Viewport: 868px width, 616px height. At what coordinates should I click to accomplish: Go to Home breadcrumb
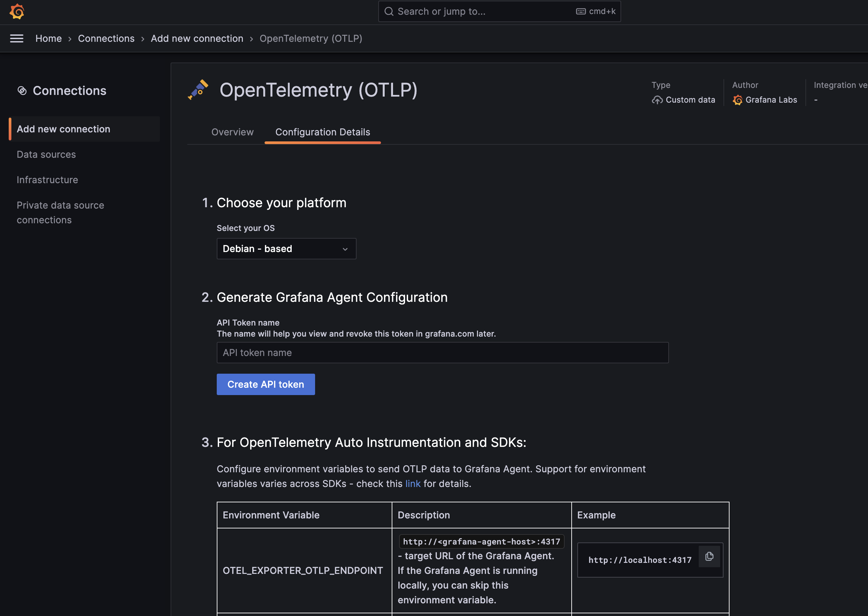49,38
